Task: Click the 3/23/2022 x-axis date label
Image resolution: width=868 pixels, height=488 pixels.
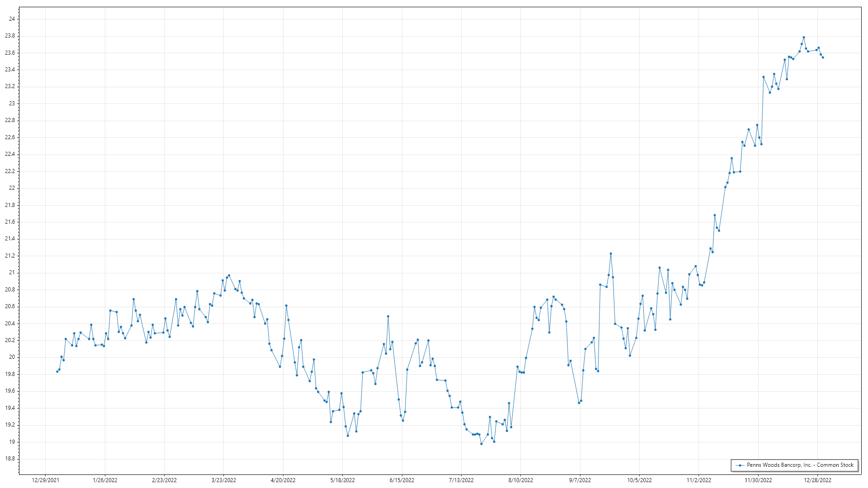Action: point(224,480)
